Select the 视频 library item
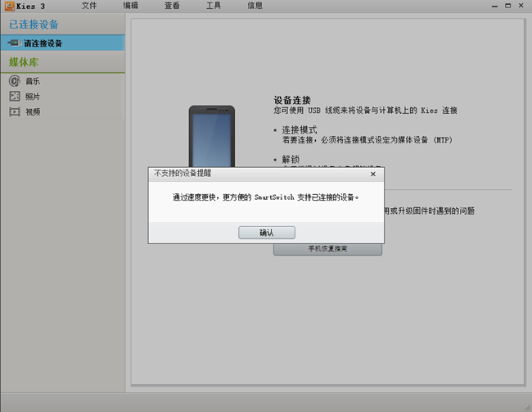Image resolution: width=532 pixels, height=412 pixels. pyautogui.click(x=33, y=111)
